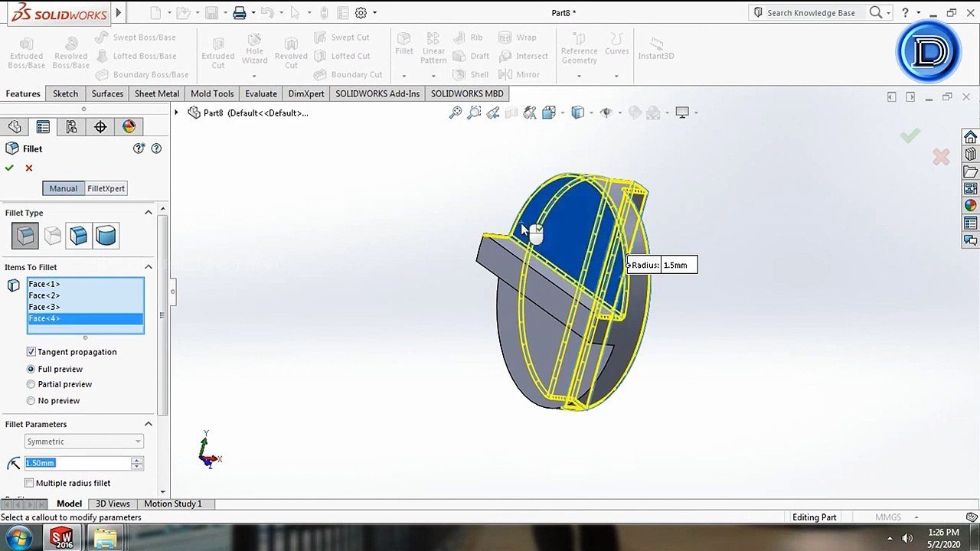This screenshot has height=551, width=980.
Task: Enable the Multiple radius fillet checkbox
Action: tap(29, 483)
